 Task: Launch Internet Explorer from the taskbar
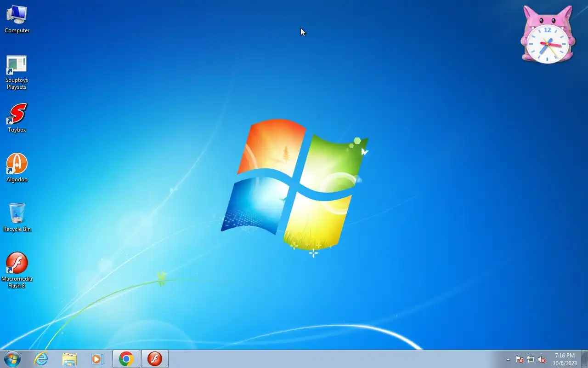click(x=41, y=359)
